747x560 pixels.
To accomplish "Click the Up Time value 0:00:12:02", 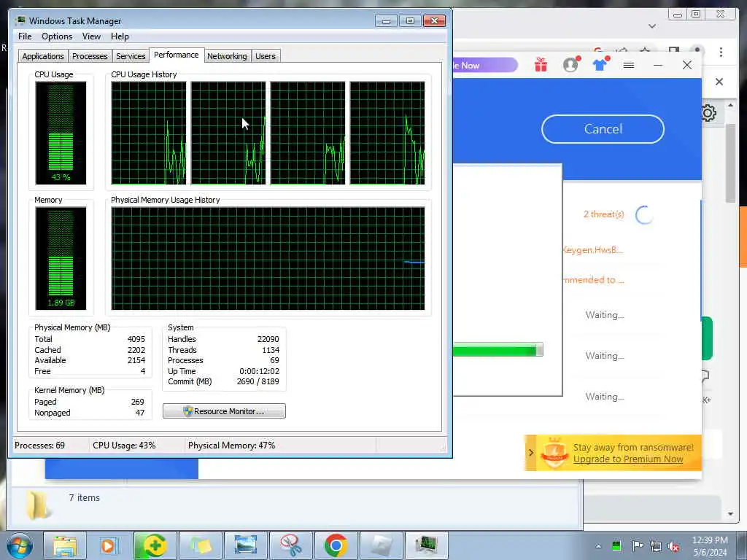I will pyautogui.click(x=259, y=371).
